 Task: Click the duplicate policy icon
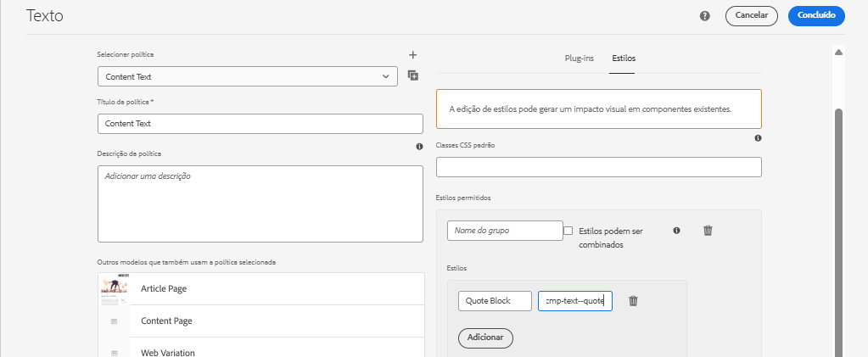point(413,76)
